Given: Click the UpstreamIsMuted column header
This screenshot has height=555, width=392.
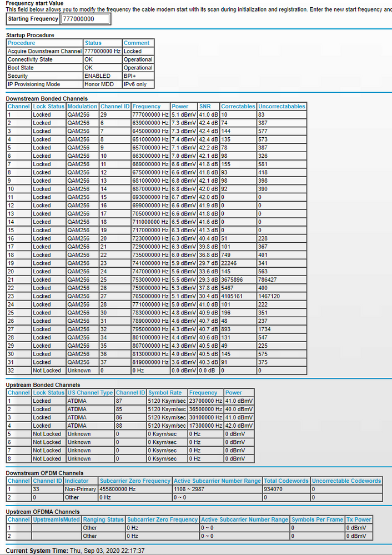Looking at the screenshot, I should click(56, 519).
